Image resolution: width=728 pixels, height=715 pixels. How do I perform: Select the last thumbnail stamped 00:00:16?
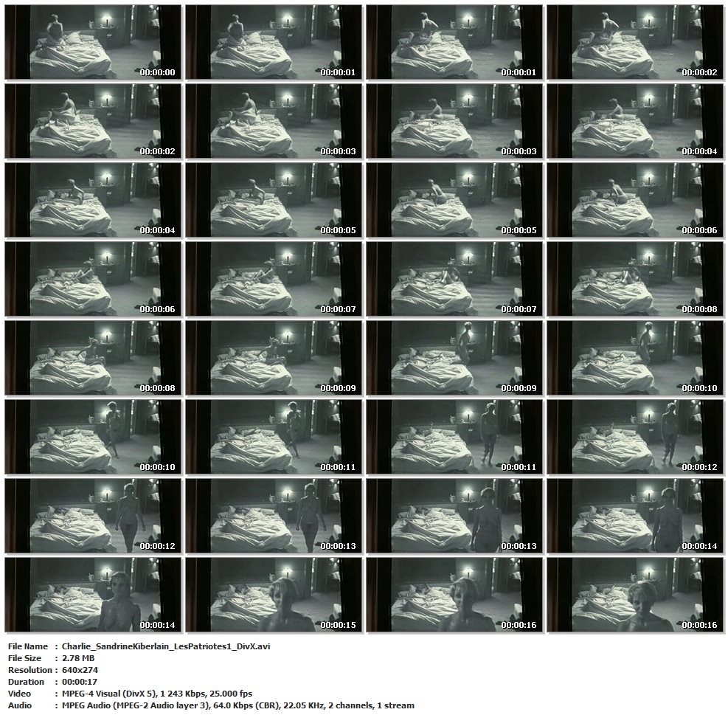635,595
